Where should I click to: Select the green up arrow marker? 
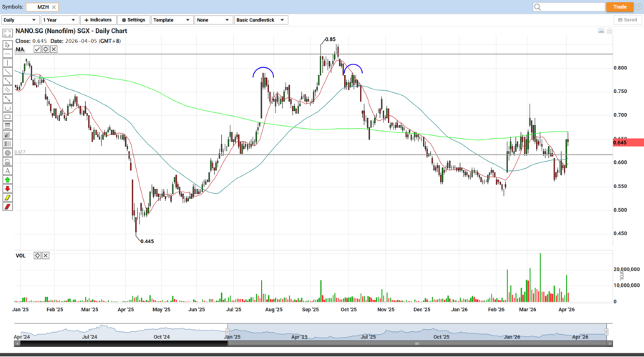click(x=7, y=180)
